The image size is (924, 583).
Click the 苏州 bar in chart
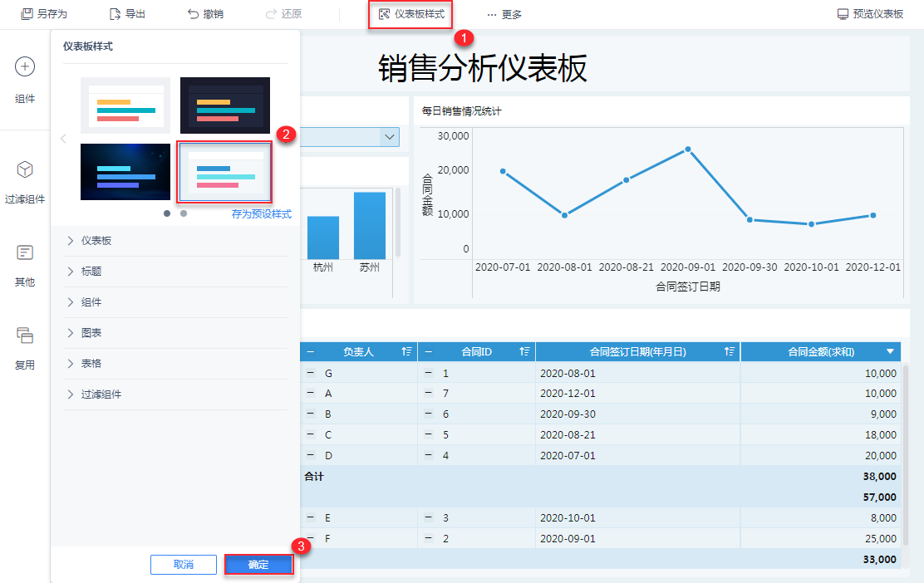point(370,226)
